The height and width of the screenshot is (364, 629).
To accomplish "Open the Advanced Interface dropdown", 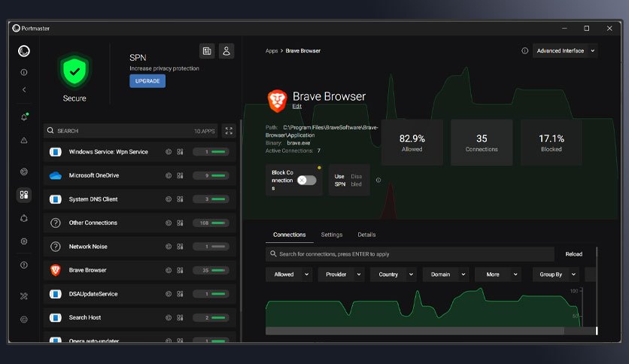I will (565, 50).
